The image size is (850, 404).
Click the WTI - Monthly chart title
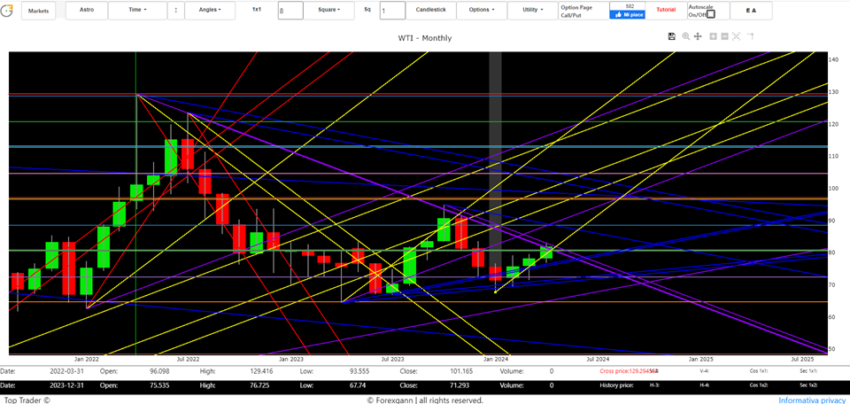tap(424, 38)
